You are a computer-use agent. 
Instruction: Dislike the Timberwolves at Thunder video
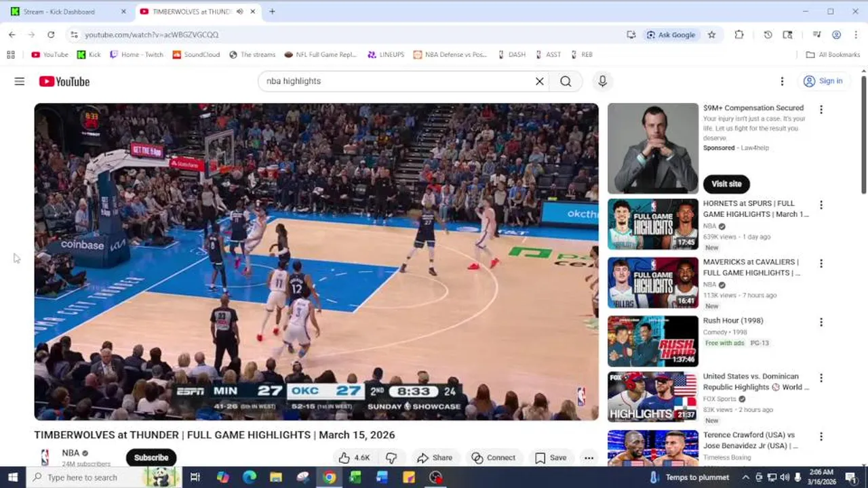tap(391, 457)
